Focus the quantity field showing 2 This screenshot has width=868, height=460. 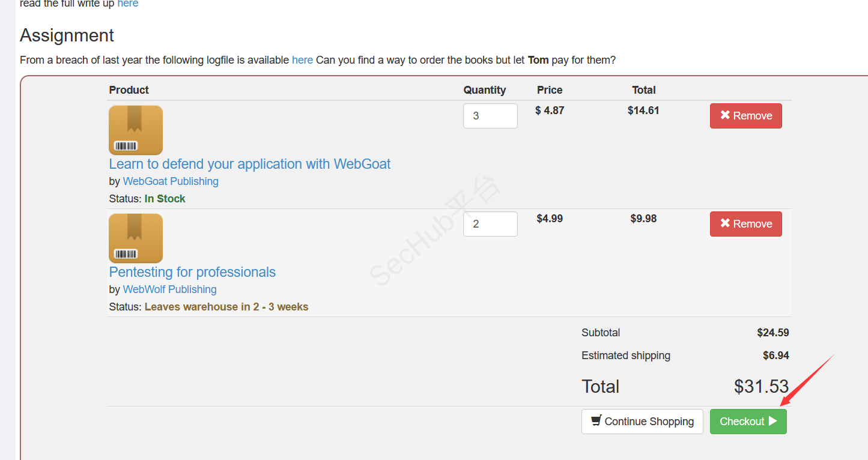coord(490,224)
